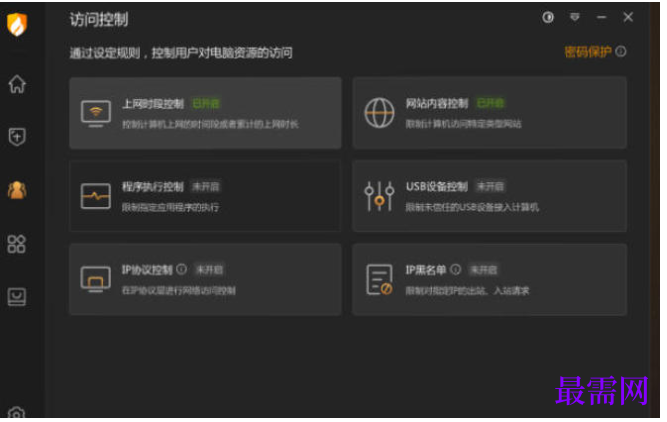Toggle 上网时段控制 enabled status

[x=206, y=103]
